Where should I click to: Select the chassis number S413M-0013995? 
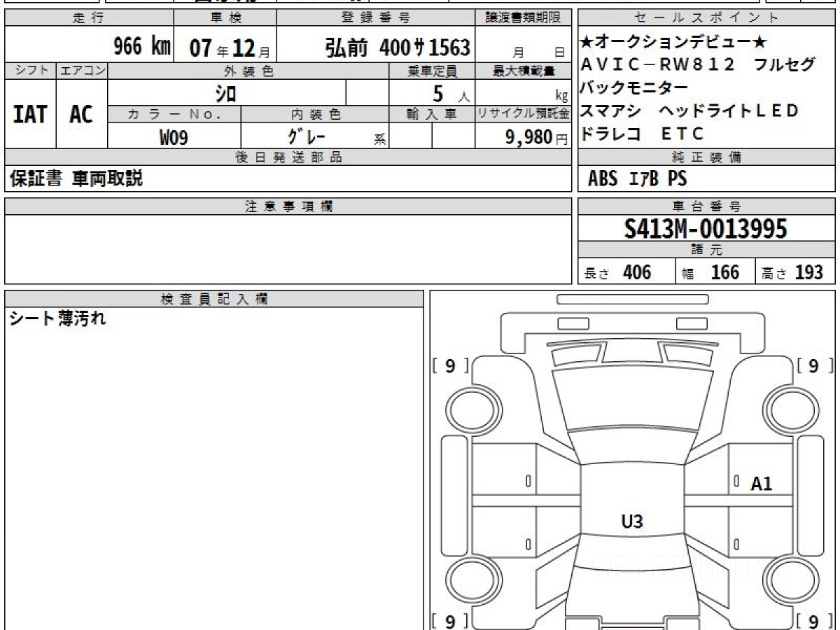tap(706, 228)
